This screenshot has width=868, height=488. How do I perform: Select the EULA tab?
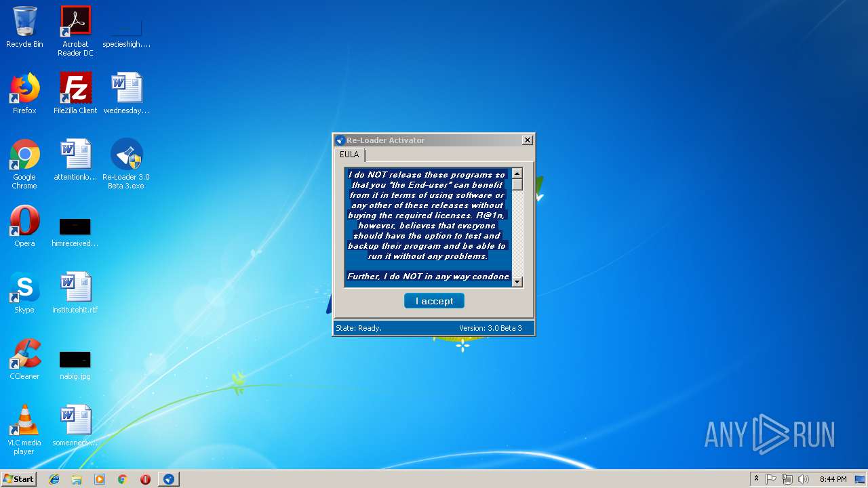click(x=349, y=155)
